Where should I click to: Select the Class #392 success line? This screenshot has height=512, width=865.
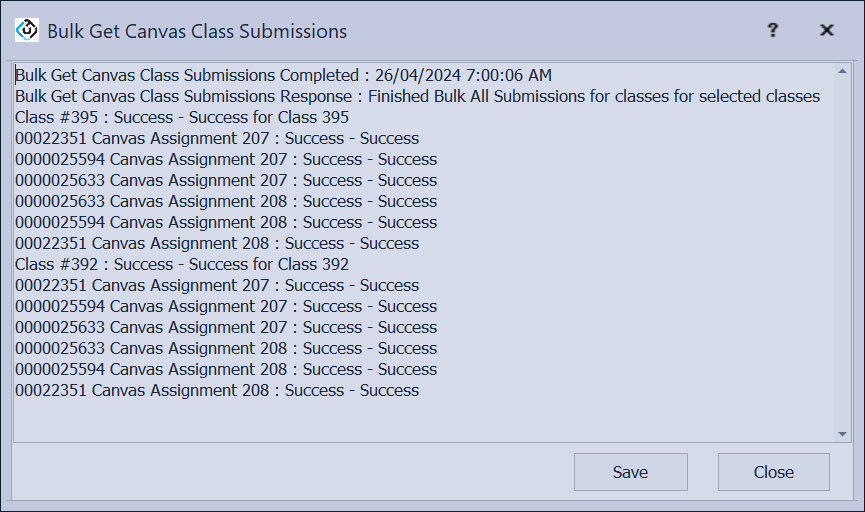(x=182, y=264)
